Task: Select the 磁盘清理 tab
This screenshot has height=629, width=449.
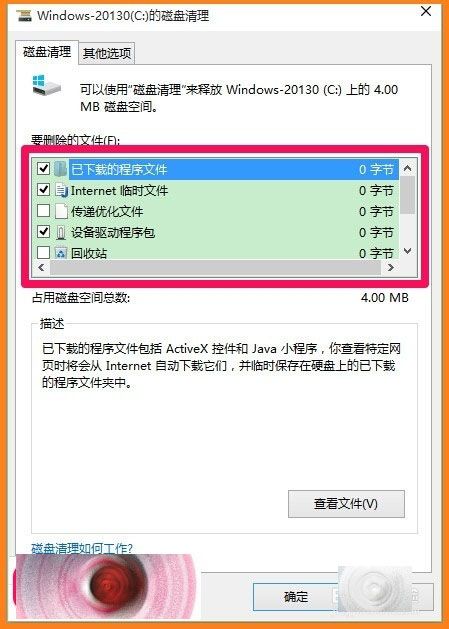Action: click(47, 51)
